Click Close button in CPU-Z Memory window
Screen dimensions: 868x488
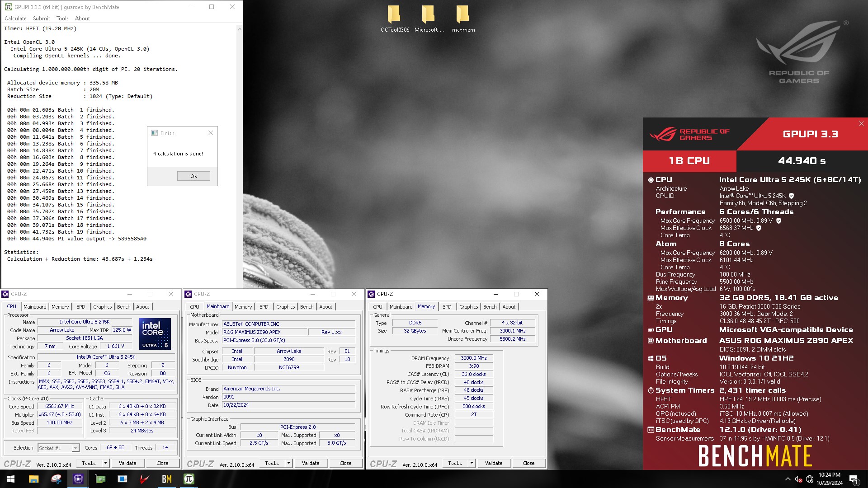click(x=528, y=463)
